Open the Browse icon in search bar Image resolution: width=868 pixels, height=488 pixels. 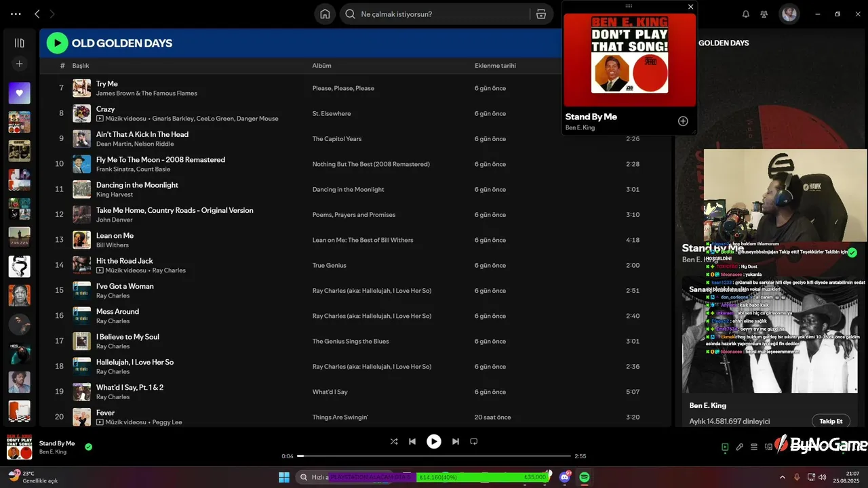(540, 14)
